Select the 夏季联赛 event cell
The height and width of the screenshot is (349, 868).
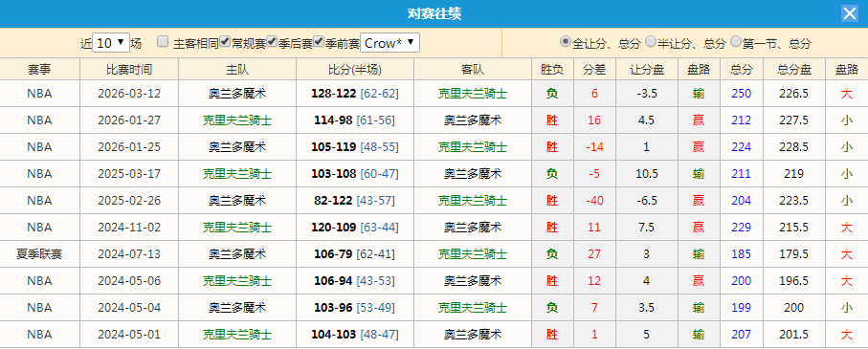pos(40,254)
